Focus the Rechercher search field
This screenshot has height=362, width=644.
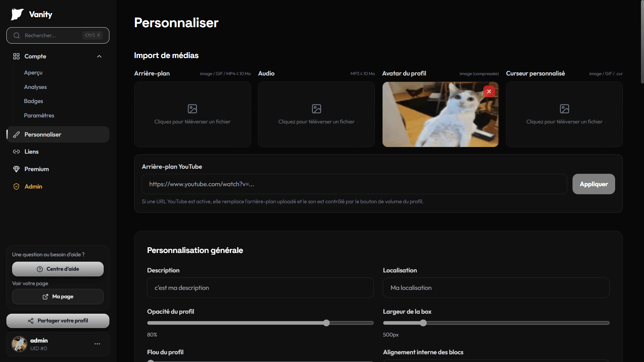58,35
